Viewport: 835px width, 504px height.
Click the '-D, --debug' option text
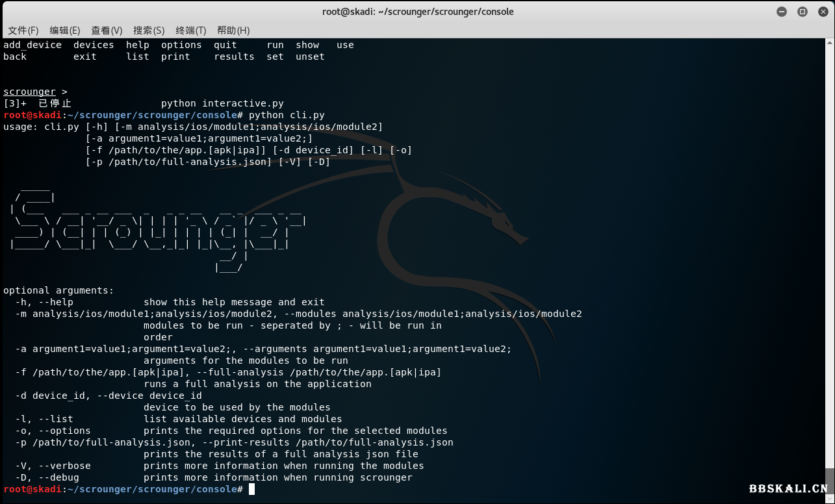(47, 477)
